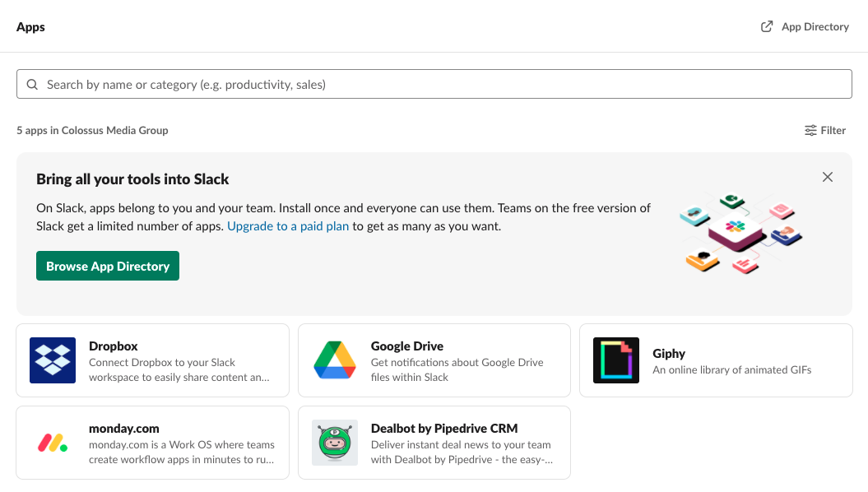
Task: Click the monday.com Work OS description
Action: click(x=182, y=453)
